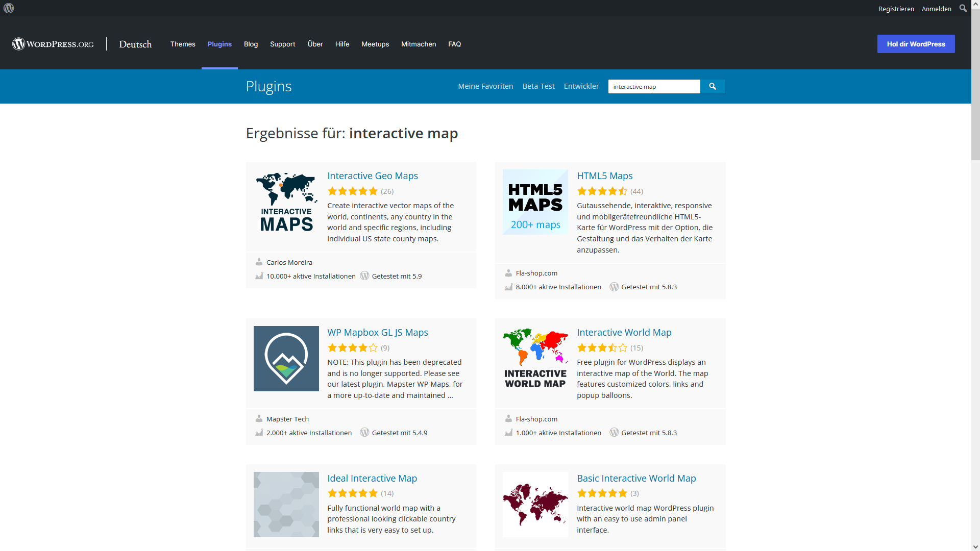
Task: Go to Blog in main navigation
Action: click(251, 44)
